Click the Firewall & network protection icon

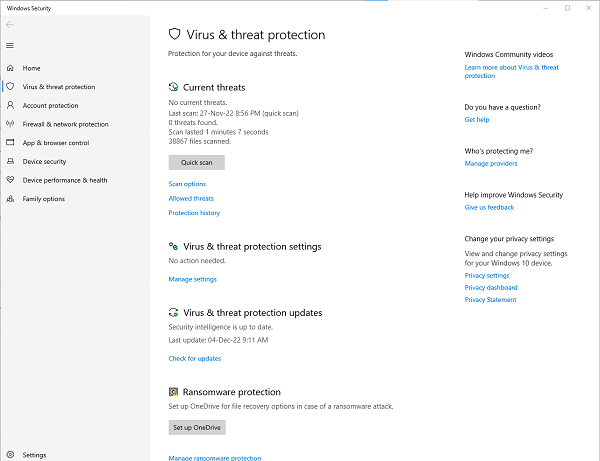11,124
